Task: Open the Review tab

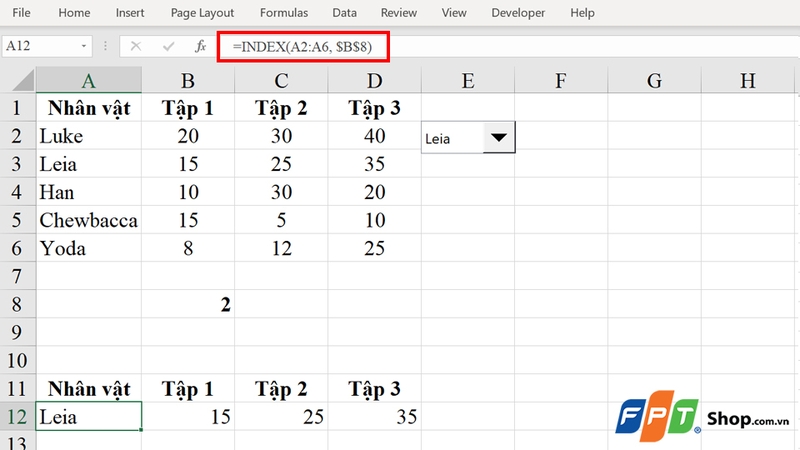Action: 398,13
